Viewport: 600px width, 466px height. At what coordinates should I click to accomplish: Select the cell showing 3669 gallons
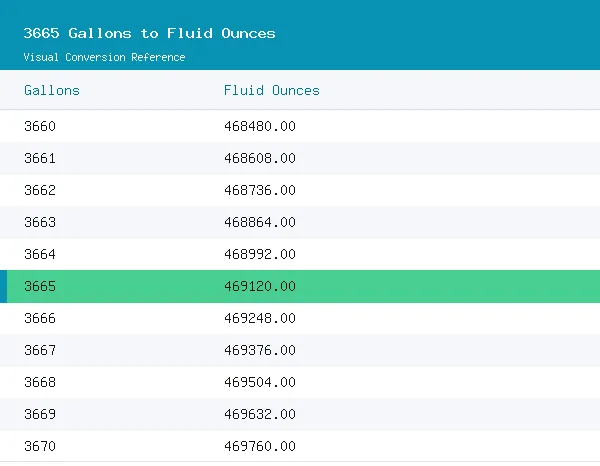click(x=40, y=414)
